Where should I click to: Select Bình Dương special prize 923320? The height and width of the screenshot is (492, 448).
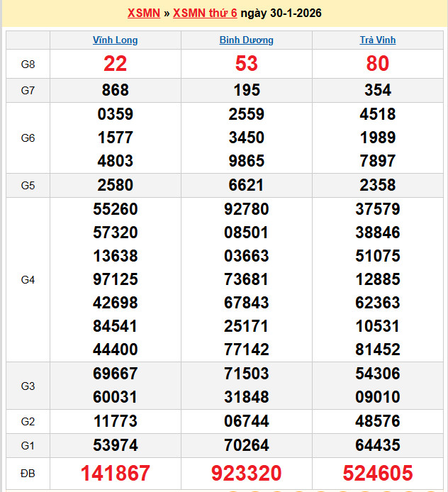pos(246,473)
